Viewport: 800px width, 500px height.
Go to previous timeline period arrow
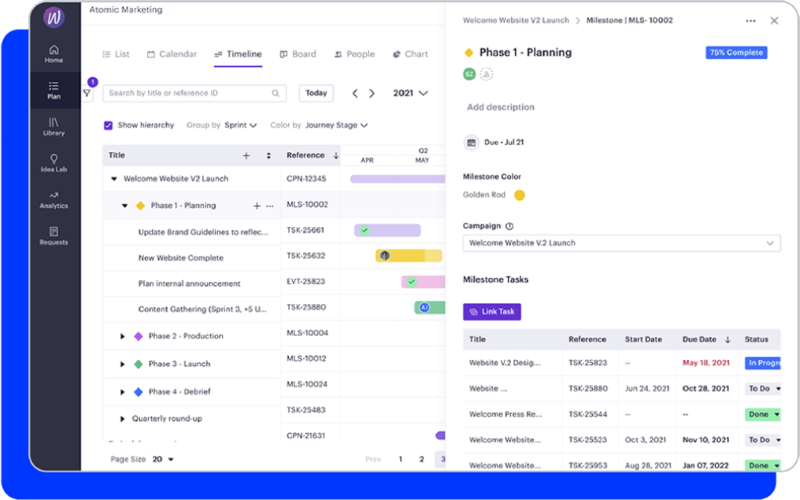pyautogui.click(x=355, y=93)
